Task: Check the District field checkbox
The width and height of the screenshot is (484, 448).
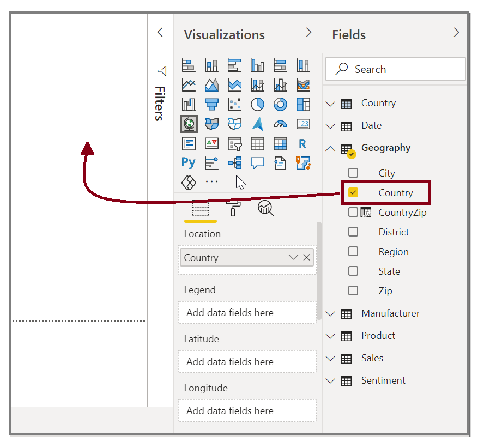Action: point(353,232)
